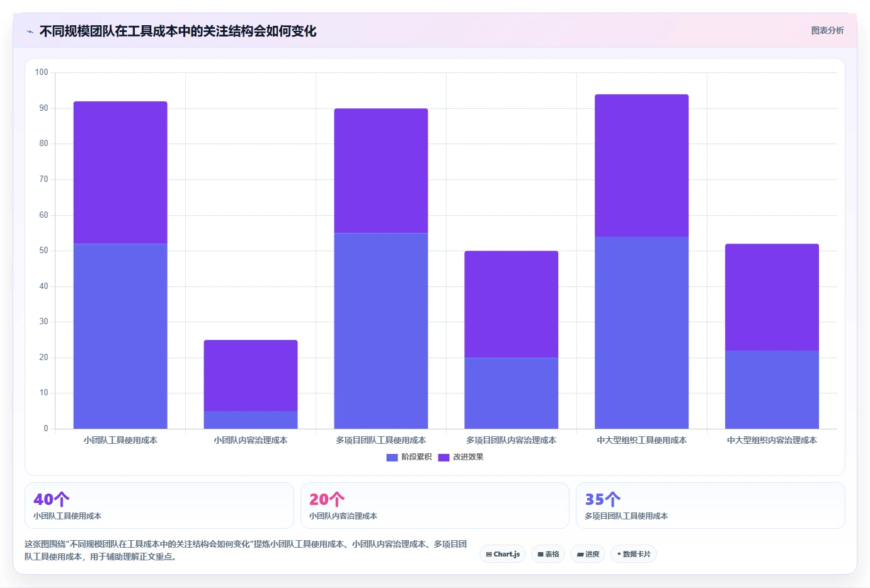Screen dimensions: 870x588
Task: Click the purple segment of 多项目团队内容治理成本 bar
Action: coord(512,304)
